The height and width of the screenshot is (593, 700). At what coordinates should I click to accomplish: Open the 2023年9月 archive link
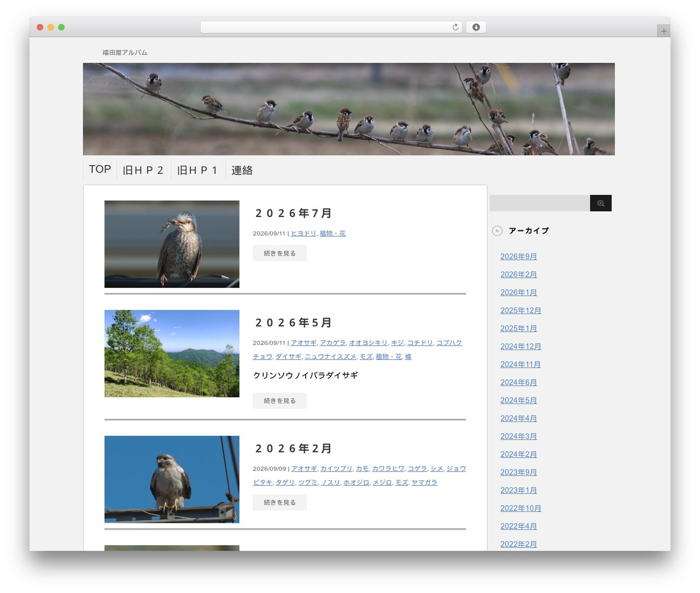point(518,473)
